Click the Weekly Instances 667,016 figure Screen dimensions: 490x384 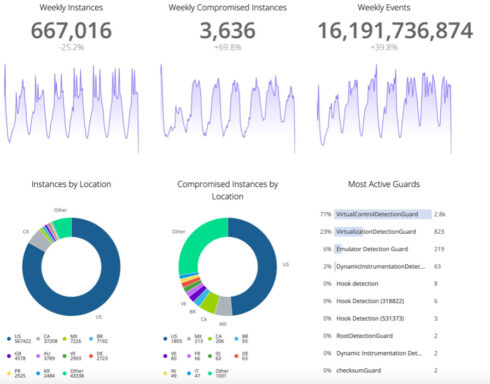[71, 30]
